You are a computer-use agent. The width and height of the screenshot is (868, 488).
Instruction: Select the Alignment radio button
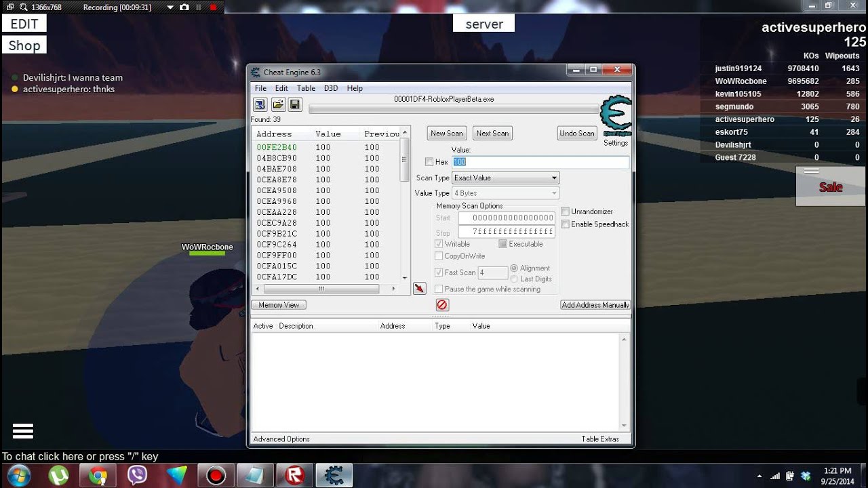[x=514, y=268]
